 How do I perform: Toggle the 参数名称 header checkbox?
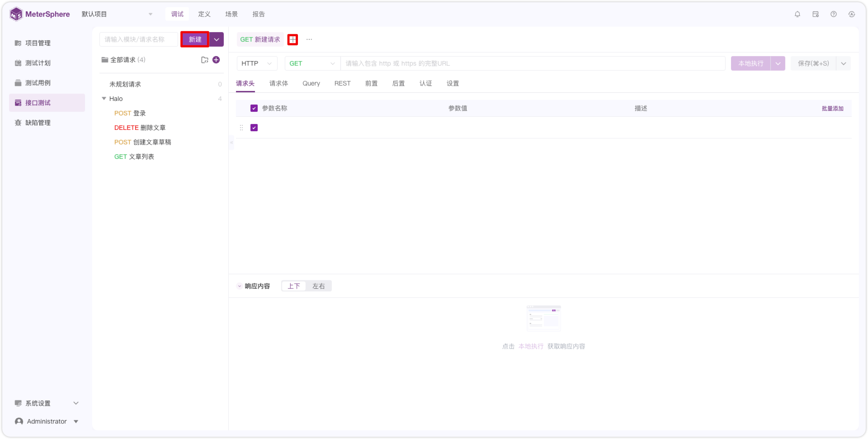[x=254, y=108]
